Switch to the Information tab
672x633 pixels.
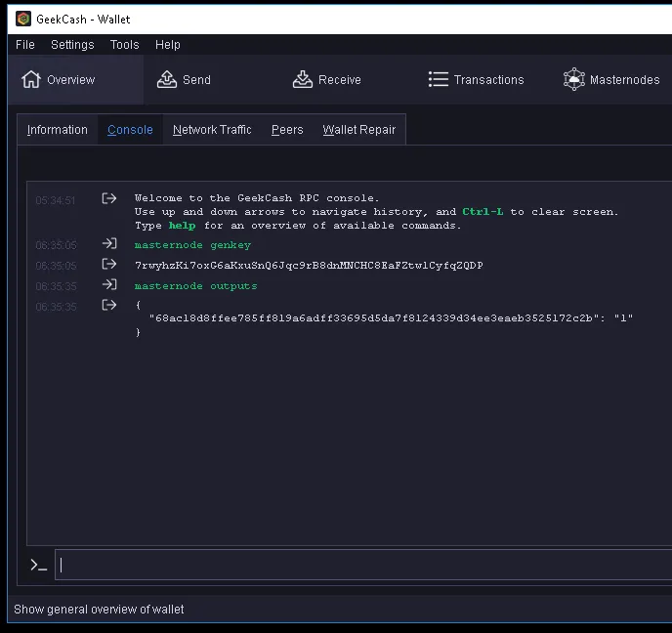pos(57,129)
